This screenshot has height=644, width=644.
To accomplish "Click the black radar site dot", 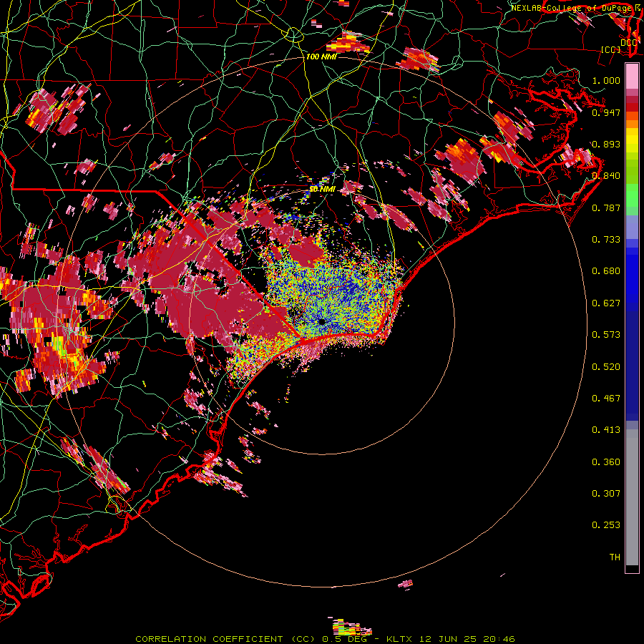I will 321,322.
